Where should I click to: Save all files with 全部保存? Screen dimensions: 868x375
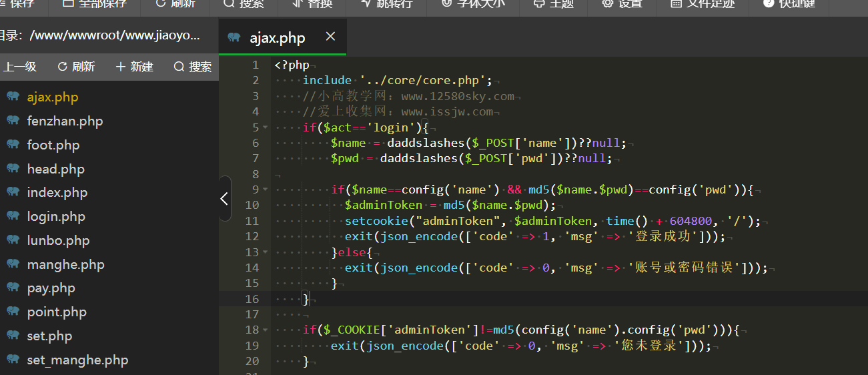[x=94, y=4]
